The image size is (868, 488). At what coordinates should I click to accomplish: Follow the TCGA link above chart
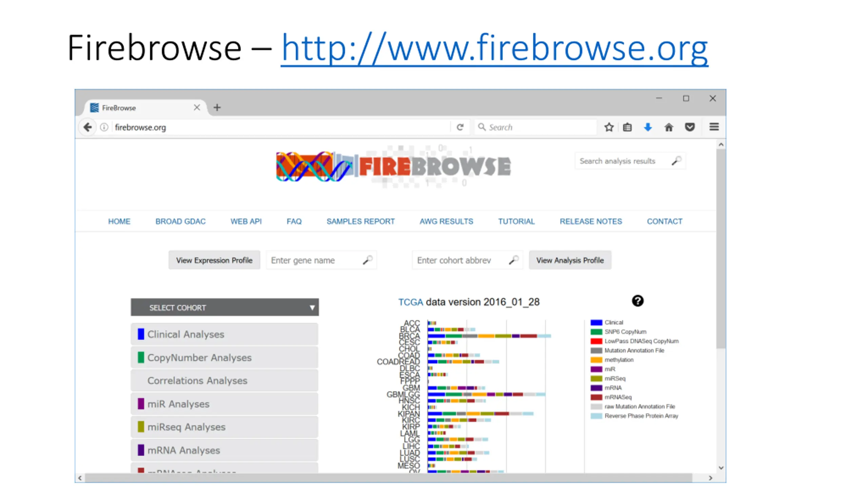(x=410, y=302)
